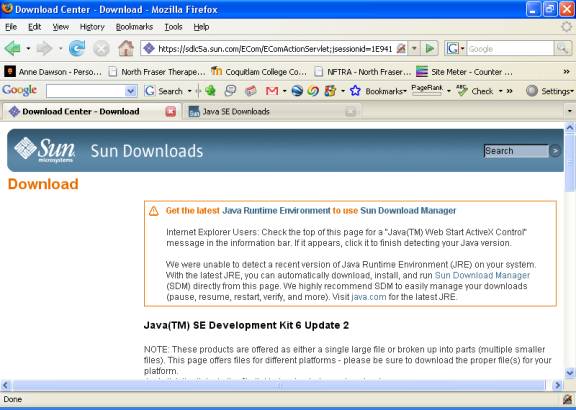Click the colorful squares icon on the Google Toolbar
576x410 pixels.
[330, 91]
